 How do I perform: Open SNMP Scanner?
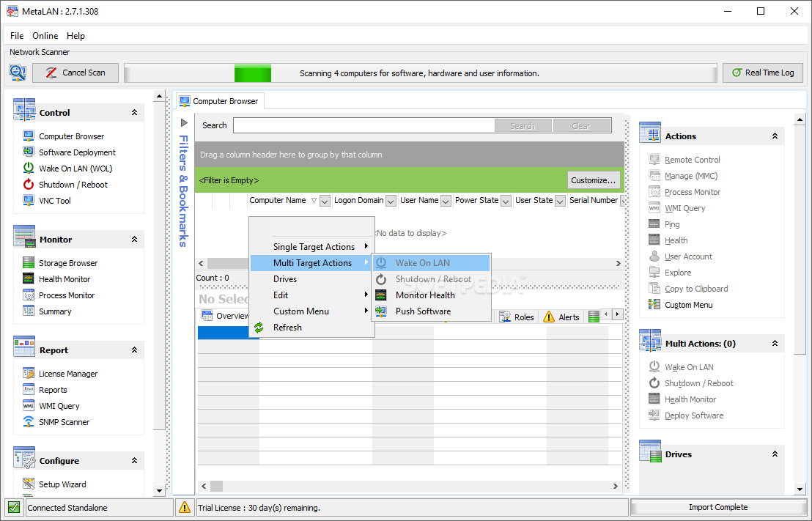(64, 422)
